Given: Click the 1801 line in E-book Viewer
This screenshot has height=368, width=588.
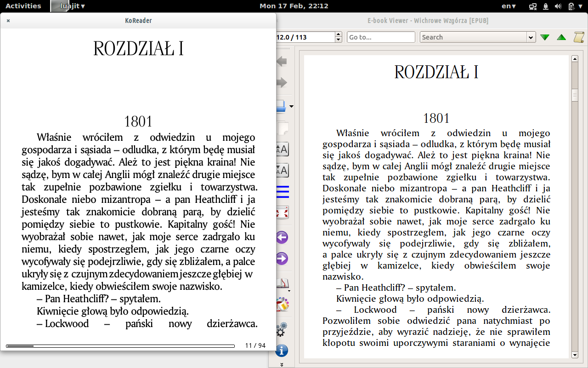Looking at the screenshot, I should tap(436, 118).
